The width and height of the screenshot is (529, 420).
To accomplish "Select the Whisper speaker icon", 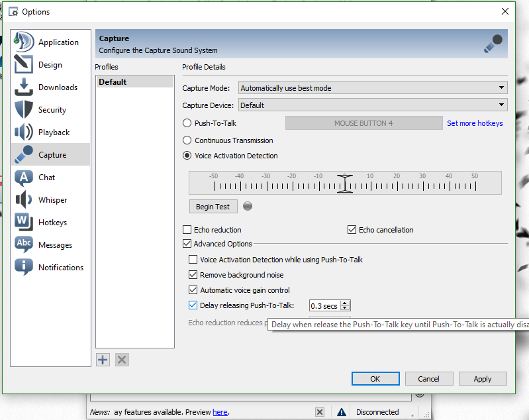I will pyautogui.click(x=24, y=199).
